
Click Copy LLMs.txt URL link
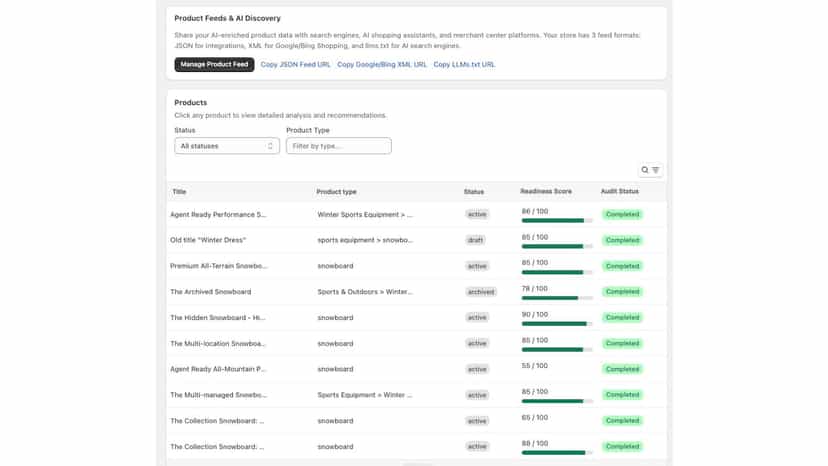(464, 64)
